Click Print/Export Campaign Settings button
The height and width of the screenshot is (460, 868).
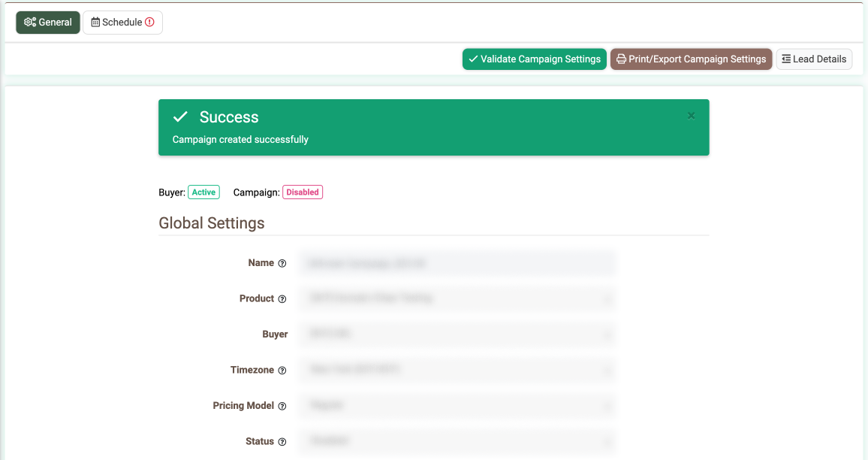coord(691,59)
